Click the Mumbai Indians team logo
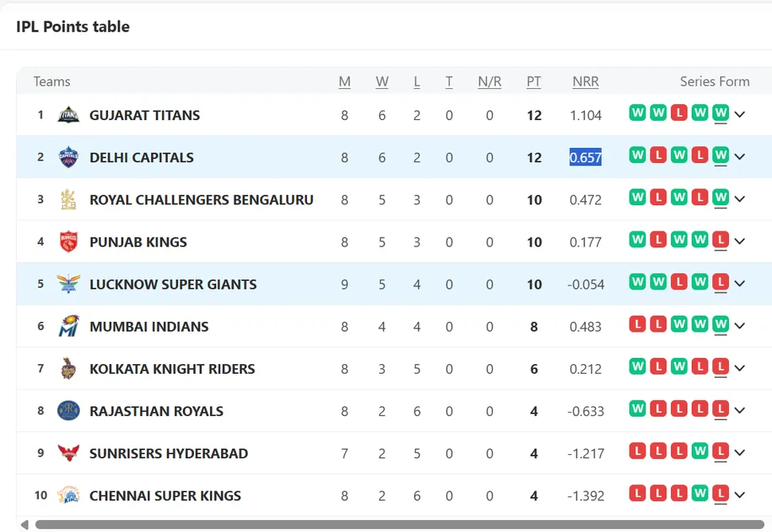The width and height of the screenshot is (772, 532). 68,326
